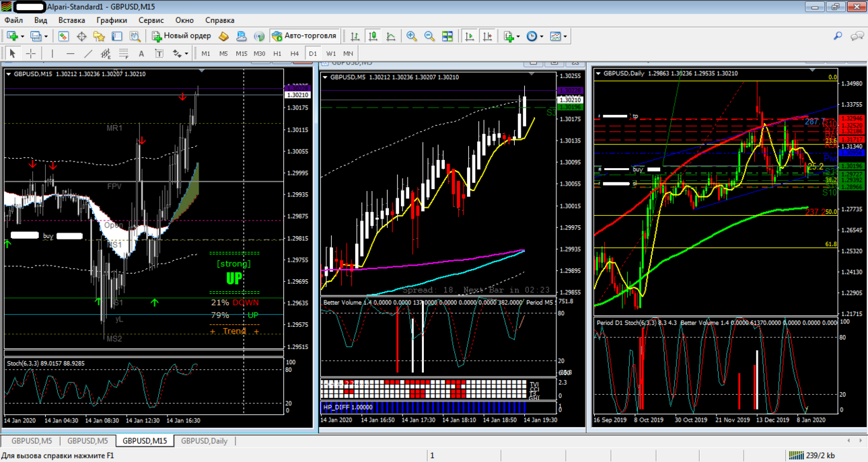Click the zoom in magnifier icon
The image size is (868, 462).
pyautogui.click(x=411, y=36)
